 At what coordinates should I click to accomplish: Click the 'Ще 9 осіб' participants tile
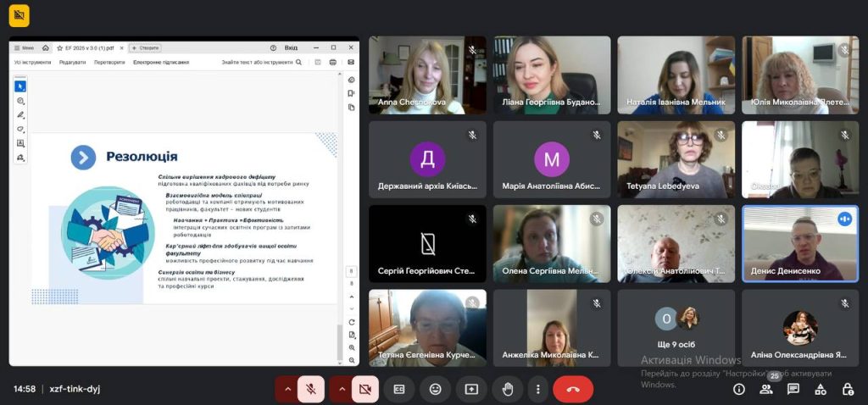click(676, 328)
